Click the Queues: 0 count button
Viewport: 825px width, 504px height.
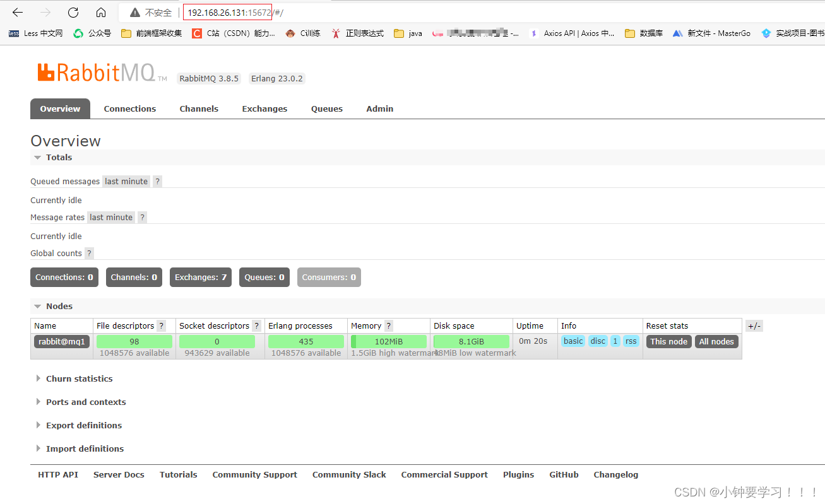[264, 278]
